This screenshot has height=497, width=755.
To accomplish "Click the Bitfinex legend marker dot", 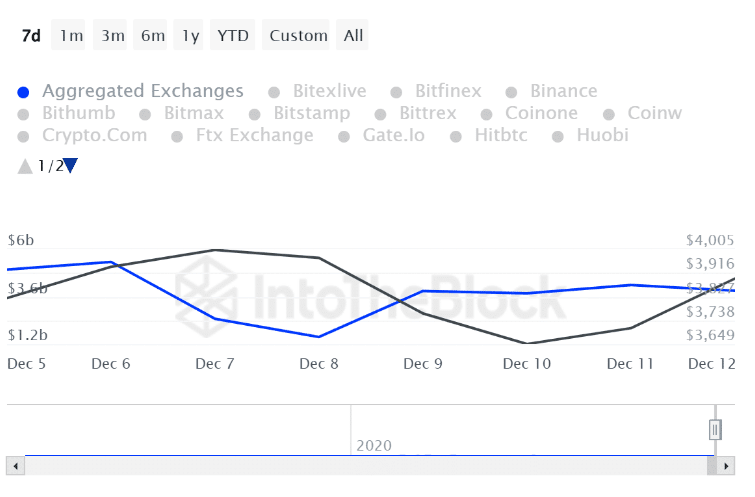I will coord(397,92).
